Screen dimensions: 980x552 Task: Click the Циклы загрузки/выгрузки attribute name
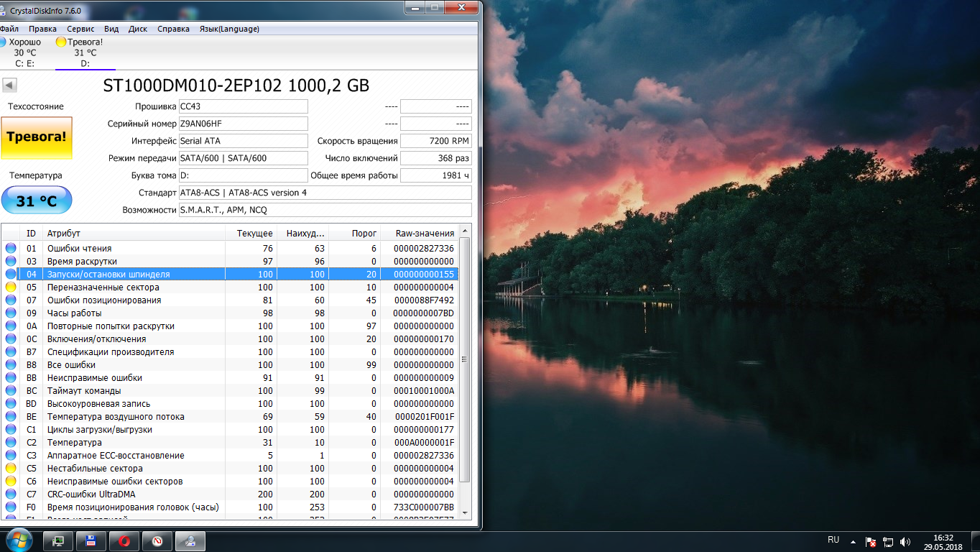coord(99,430)
